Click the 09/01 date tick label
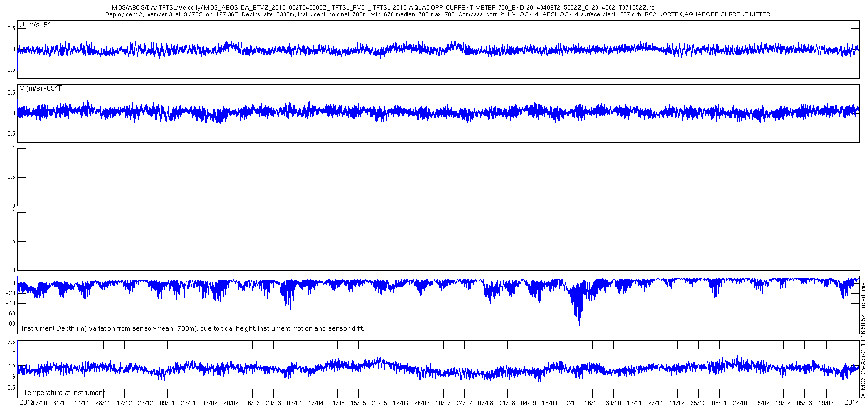The height and width of the screenshot is (410, 868). coord(167,403)
